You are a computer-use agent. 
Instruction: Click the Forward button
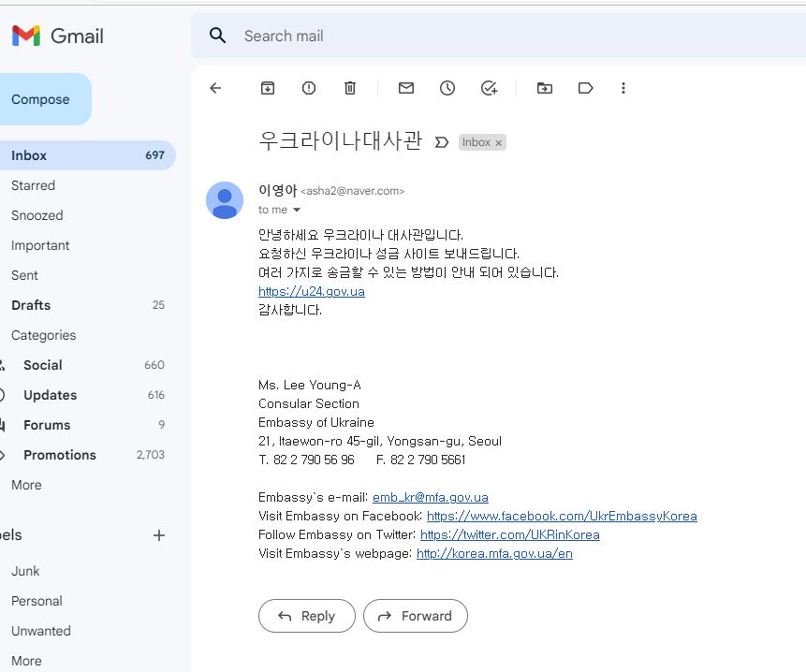(x=415, y=616)
